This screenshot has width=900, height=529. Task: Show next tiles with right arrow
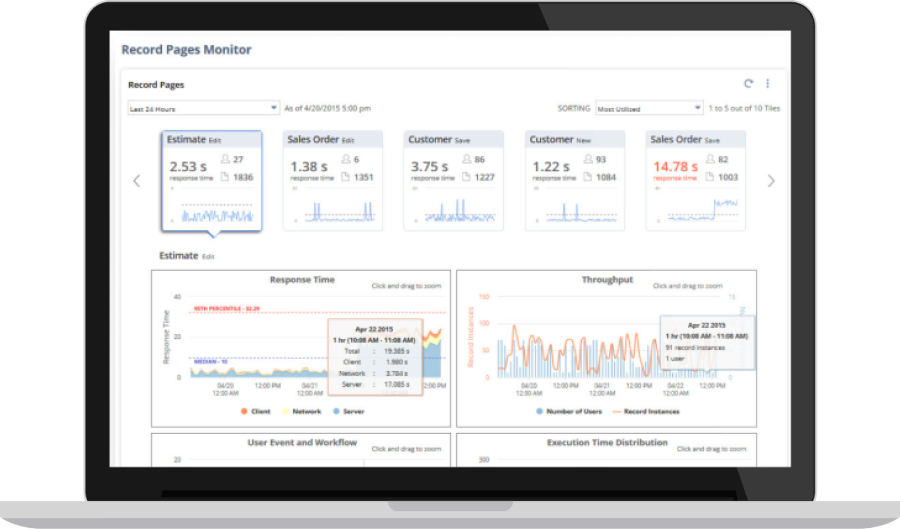click(770, 181)
